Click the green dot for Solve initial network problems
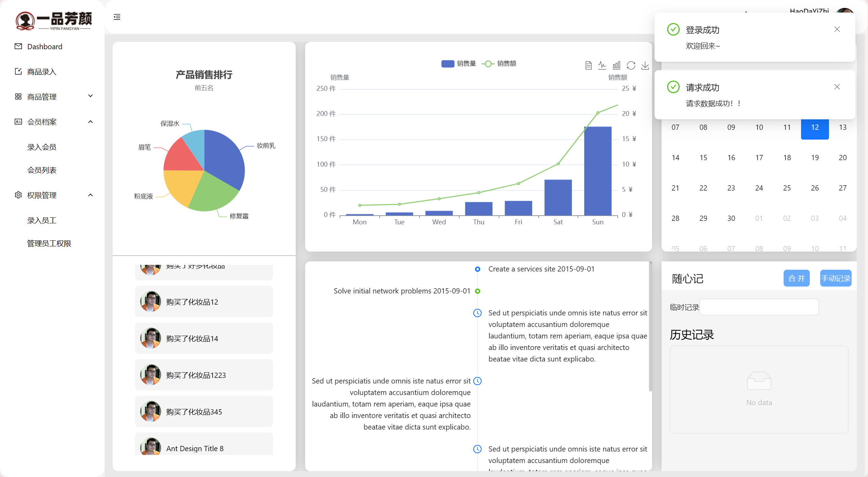This screenshot has width=868, height=477. 477,291
